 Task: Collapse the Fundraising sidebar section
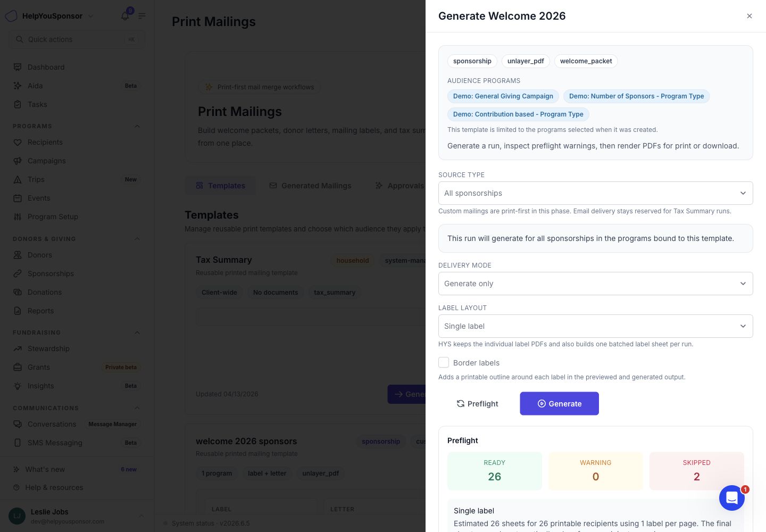point(137,332)
